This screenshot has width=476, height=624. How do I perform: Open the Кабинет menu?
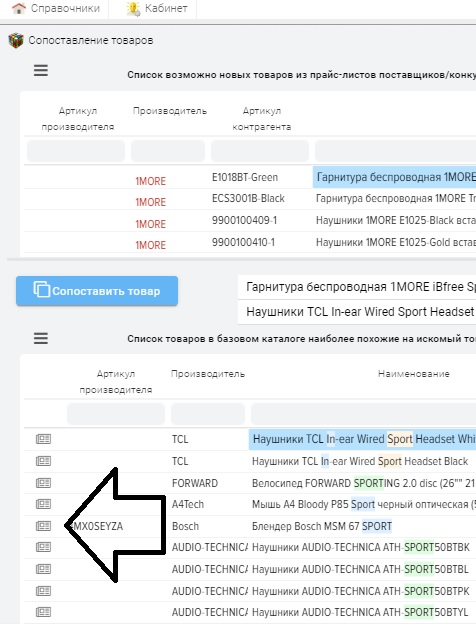[157, 8]
